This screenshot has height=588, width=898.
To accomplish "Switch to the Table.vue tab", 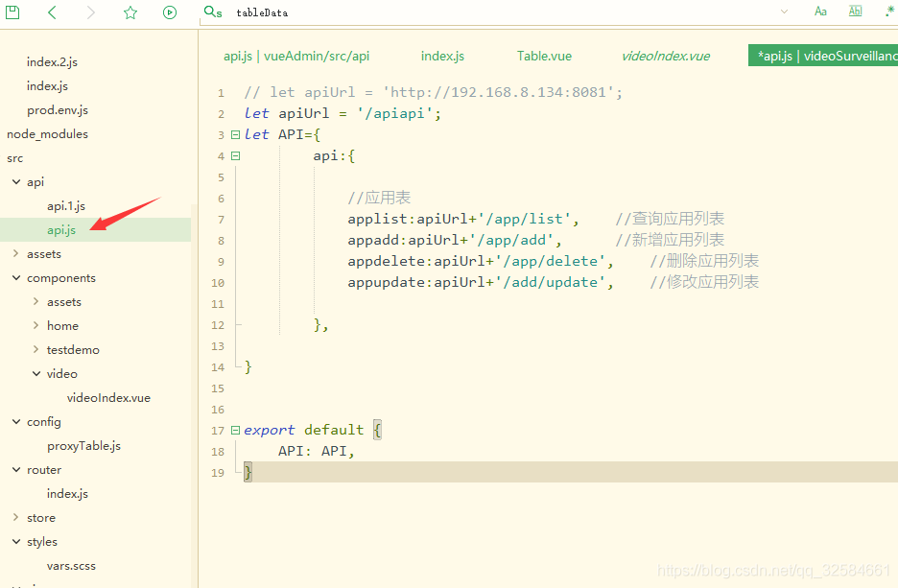I will point(544,56).
